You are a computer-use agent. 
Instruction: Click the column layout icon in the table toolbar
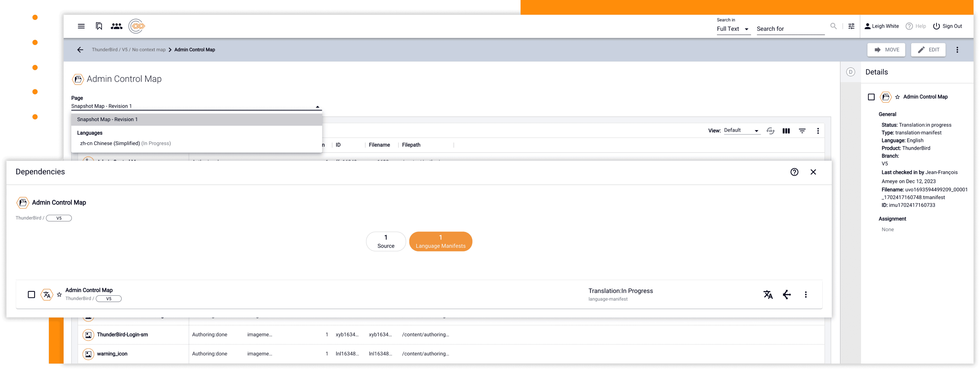[x=786, y=131]
